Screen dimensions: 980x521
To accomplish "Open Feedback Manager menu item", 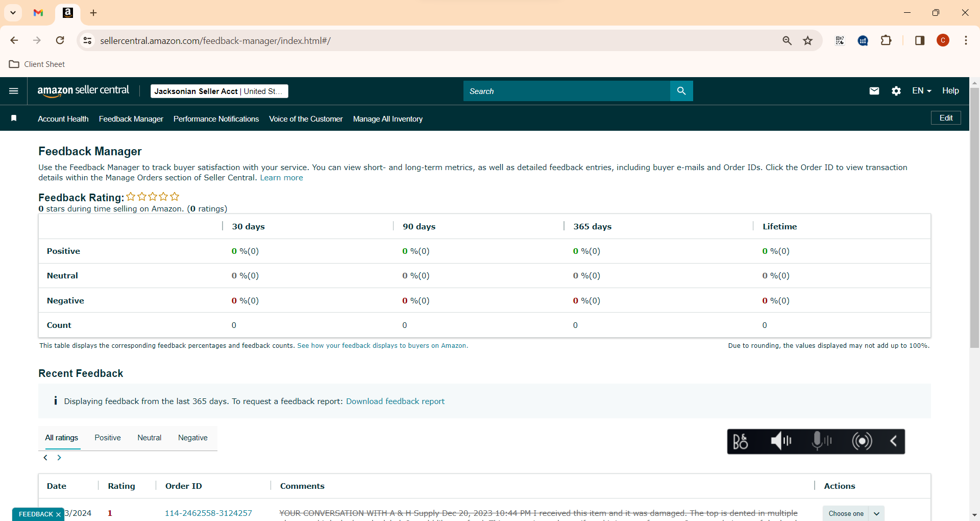I will 131,119.
